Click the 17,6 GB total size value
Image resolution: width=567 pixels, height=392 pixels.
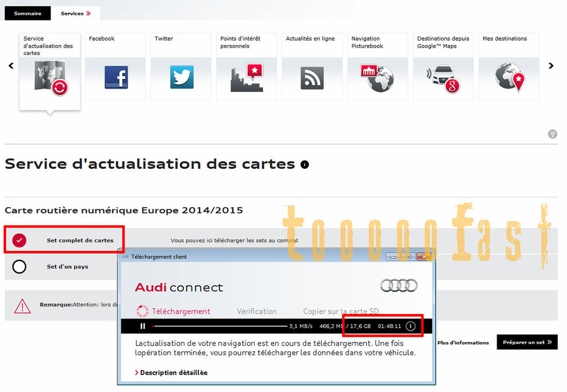(x=360, y=326)
